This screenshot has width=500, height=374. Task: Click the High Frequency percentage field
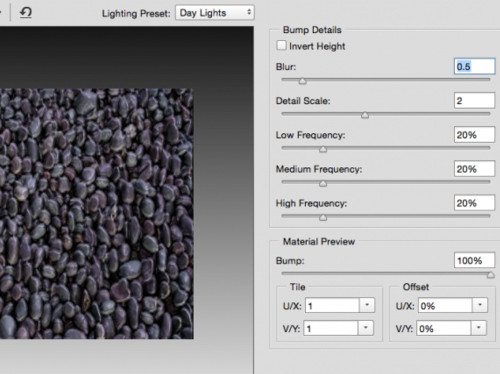point(474,203)
